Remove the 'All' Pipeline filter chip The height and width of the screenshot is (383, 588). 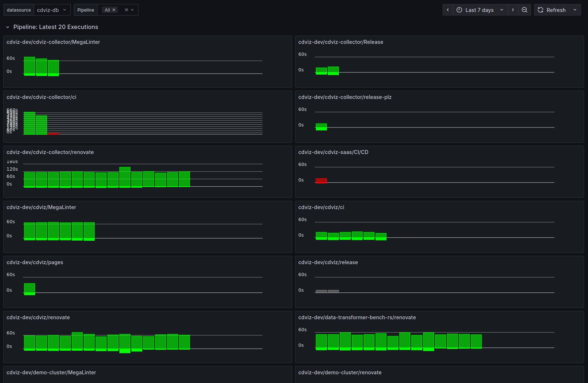pos(114,10)
